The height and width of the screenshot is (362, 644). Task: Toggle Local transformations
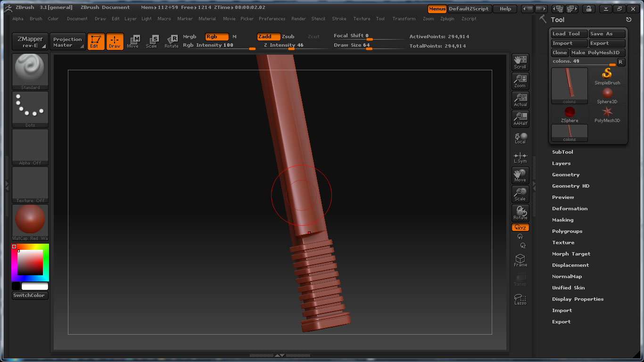tap(520, 138)
